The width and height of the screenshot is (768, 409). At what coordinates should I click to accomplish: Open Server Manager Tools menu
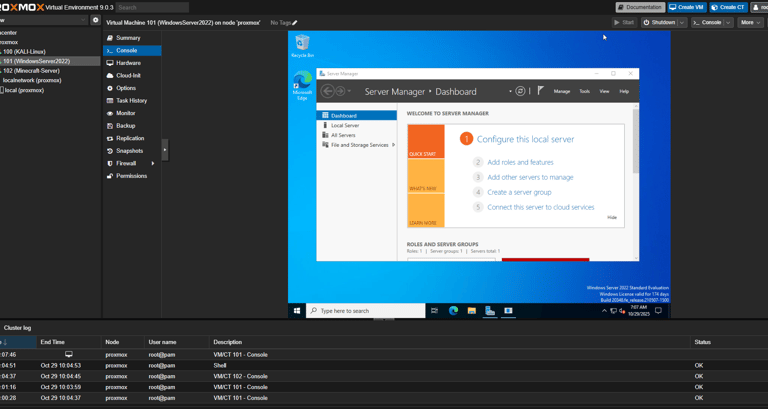tap(584, 92)
